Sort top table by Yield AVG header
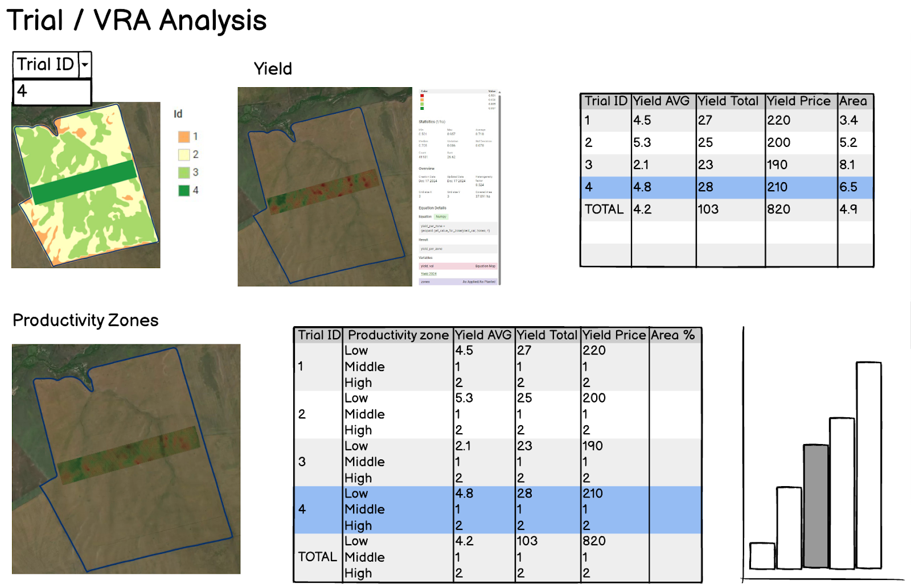 (x=662, y=101)
